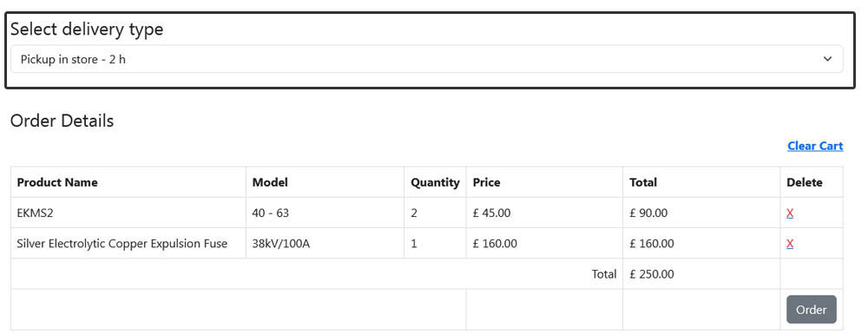Remove Silver Electrolytic Copper Expulsion Fuse with X

[790, 243]
